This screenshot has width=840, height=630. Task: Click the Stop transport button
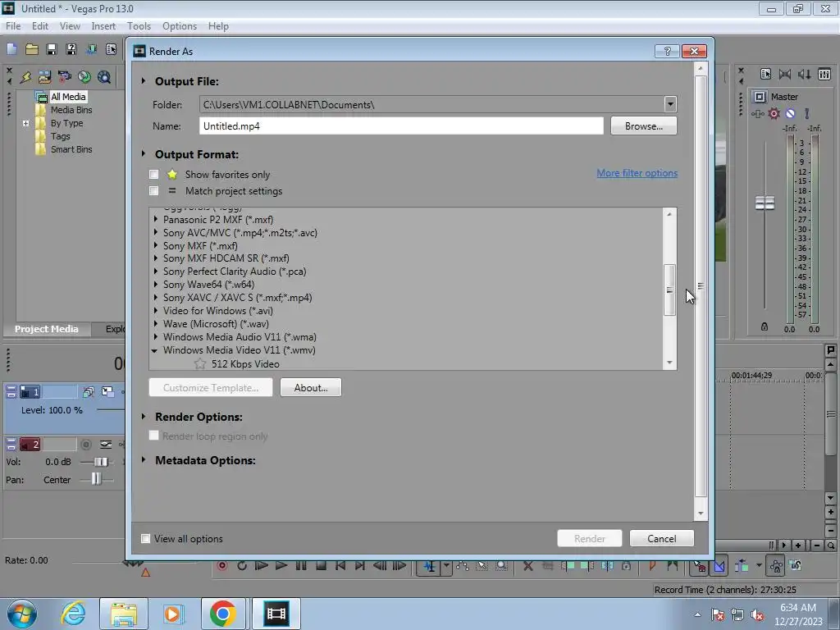pos(321,566)
